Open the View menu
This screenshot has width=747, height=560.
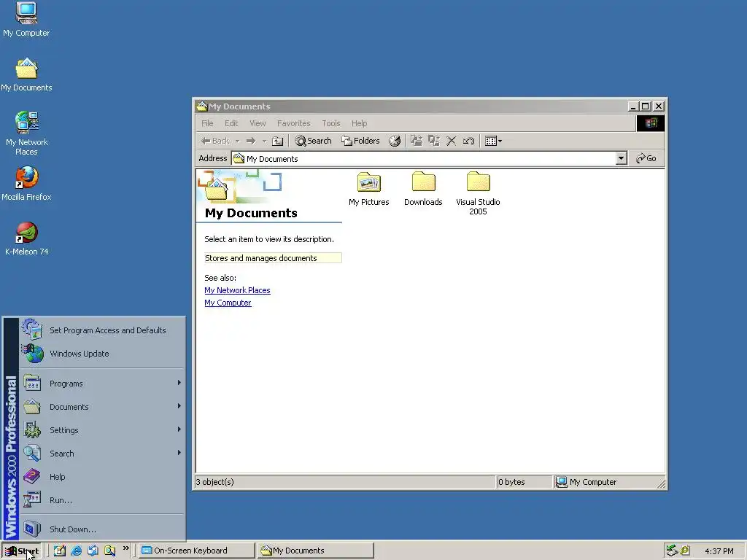click(x=258, y=123)
